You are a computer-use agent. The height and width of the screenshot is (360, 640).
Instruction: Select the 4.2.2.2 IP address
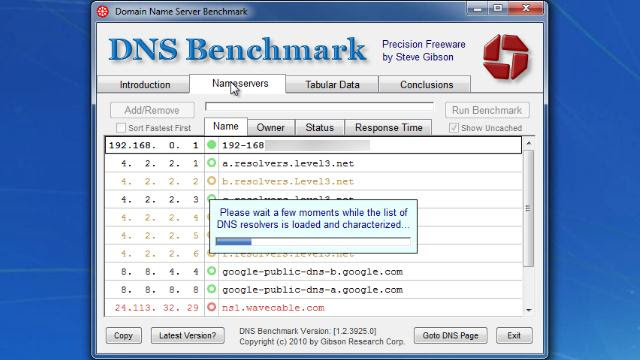coord(160,182)
